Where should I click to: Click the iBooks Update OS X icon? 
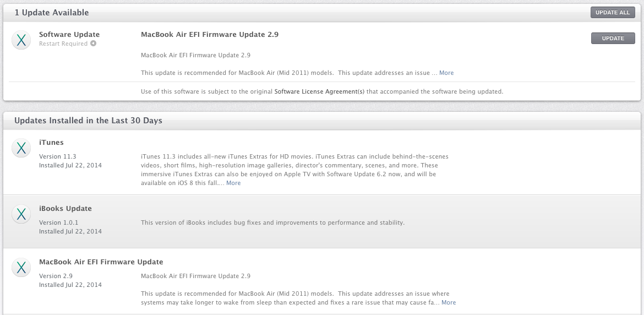coord(21,214)
